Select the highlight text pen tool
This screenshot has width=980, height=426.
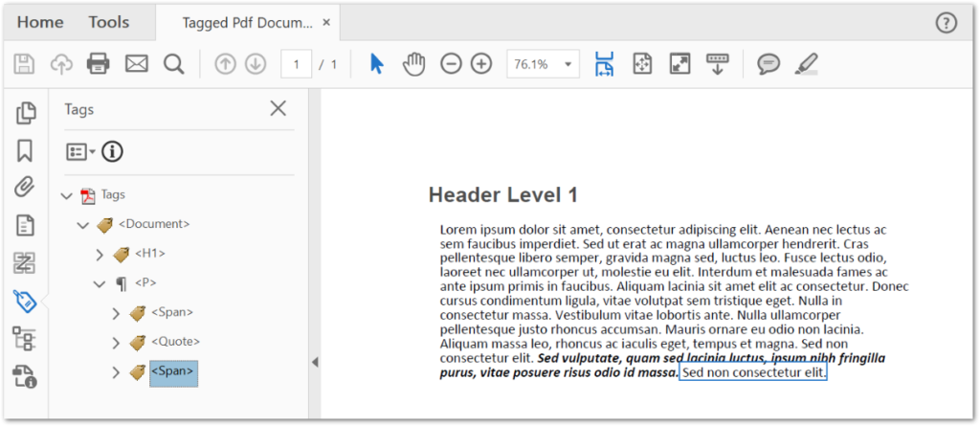[x=806, y=64]
